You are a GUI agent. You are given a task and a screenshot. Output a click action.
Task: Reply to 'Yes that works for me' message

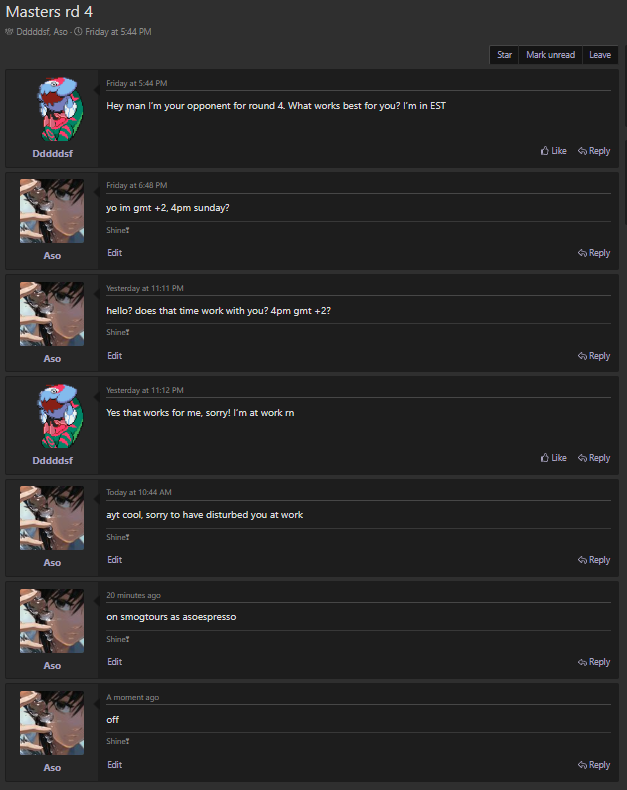click(594, 458)
